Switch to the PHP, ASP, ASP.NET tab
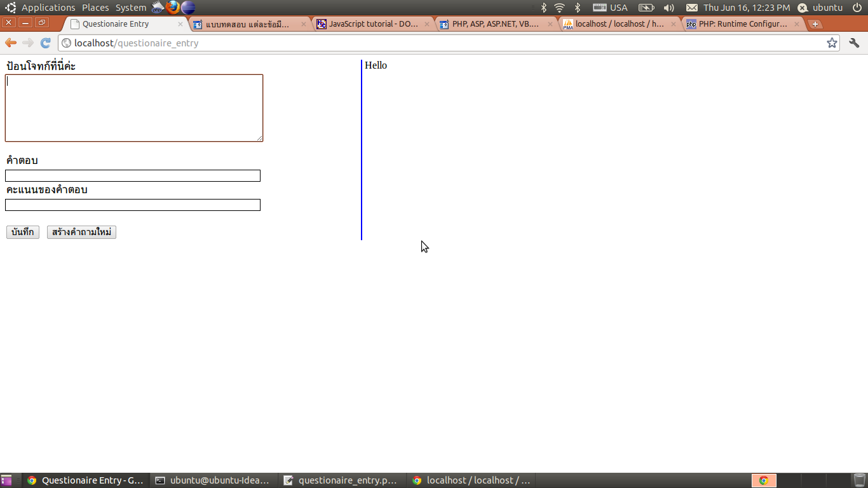 [496, 24]
